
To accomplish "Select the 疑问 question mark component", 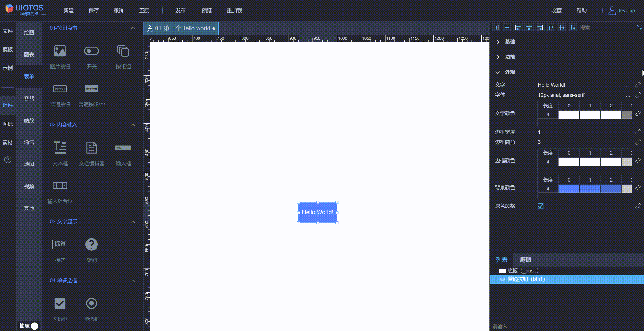I will (91, 244).
